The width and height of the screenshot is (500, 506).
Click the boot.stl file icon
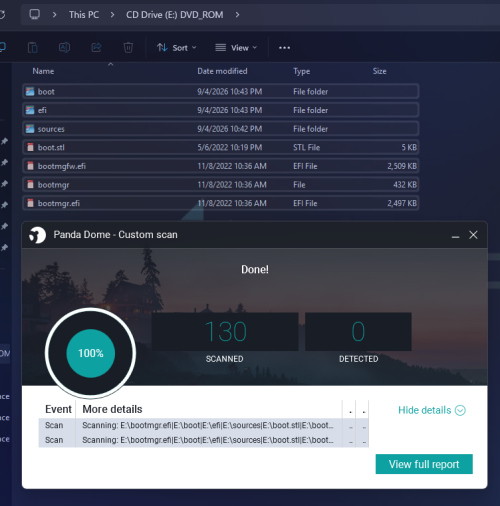(x=30, y=147)
